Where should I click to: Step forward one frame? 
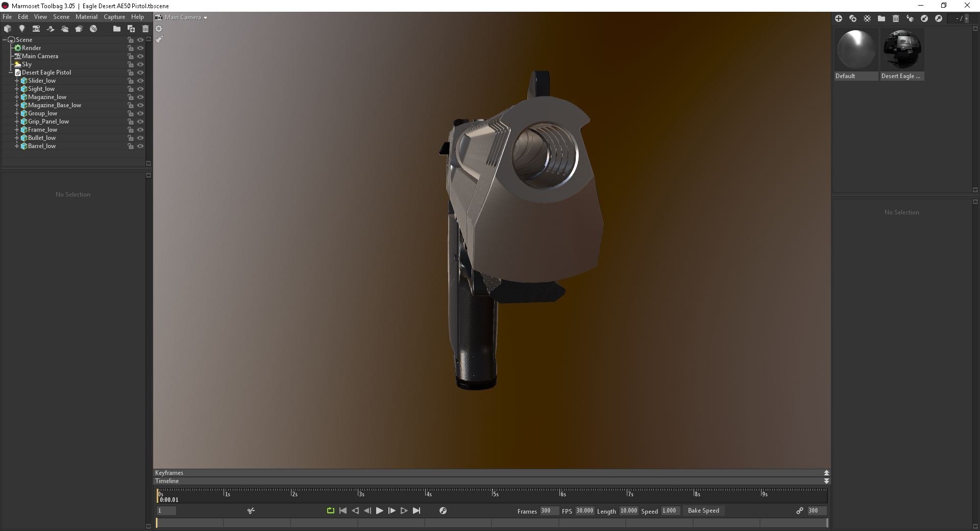coord(392,511)
